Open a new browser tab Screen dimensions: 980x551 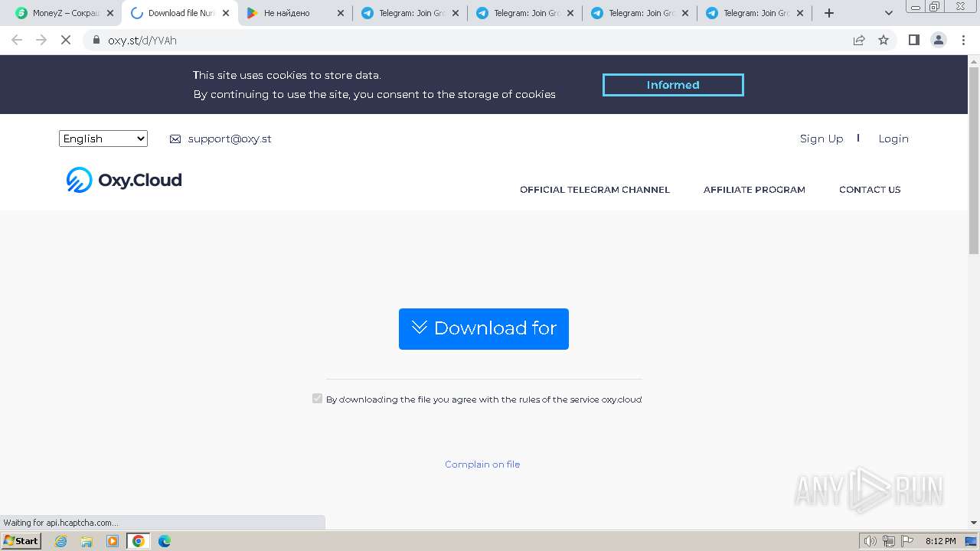[x=829, y=13]
